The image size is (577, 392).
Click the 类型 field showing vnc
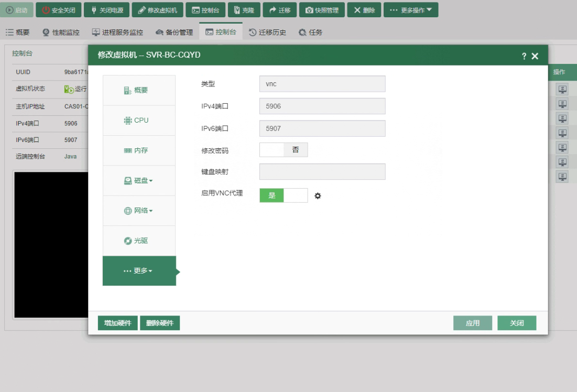coord(322,84)
